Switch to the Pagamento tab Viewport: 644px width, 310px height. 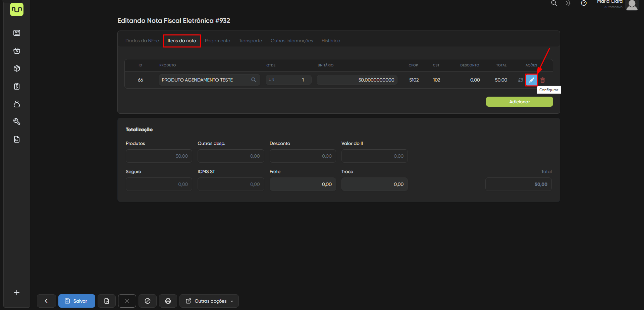[x=217, y=41]
